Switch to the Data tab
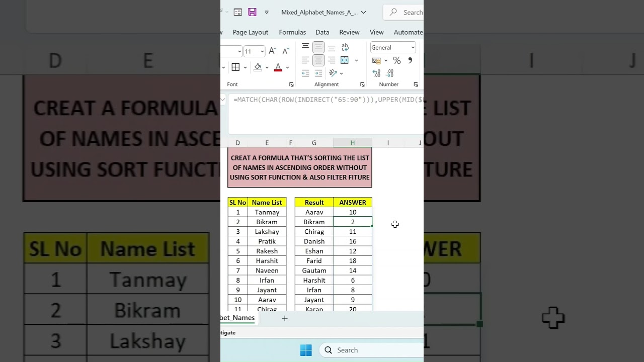The image size is (644, 362). point(323,32)
